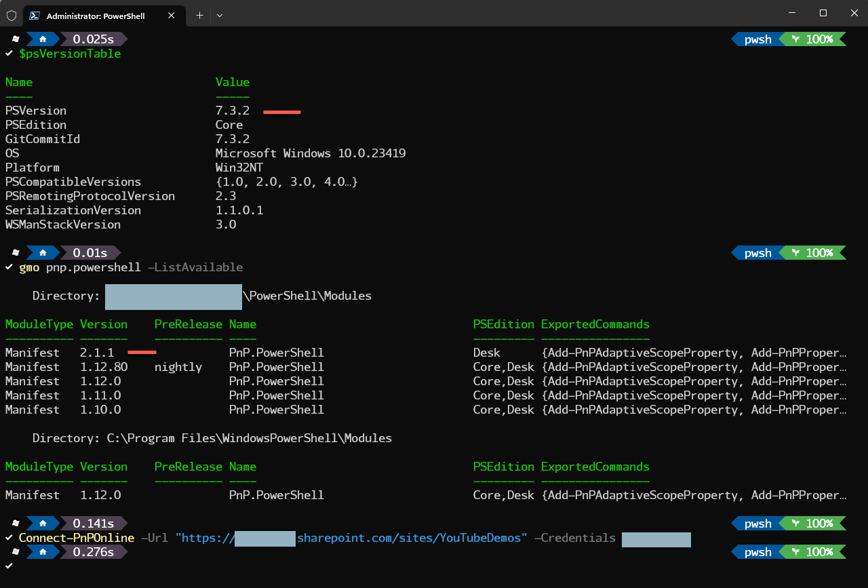Select the 0.025s execution time segment
The width and height of the screenshot is (868, 588).
(x=94, y=39)
